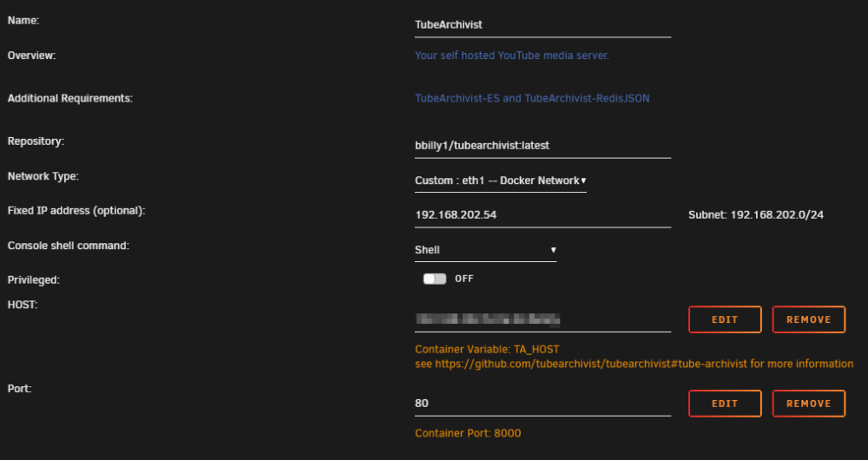Click the 'Repository:' label
This screenshot has height=460, width=868.
(36, 141)
